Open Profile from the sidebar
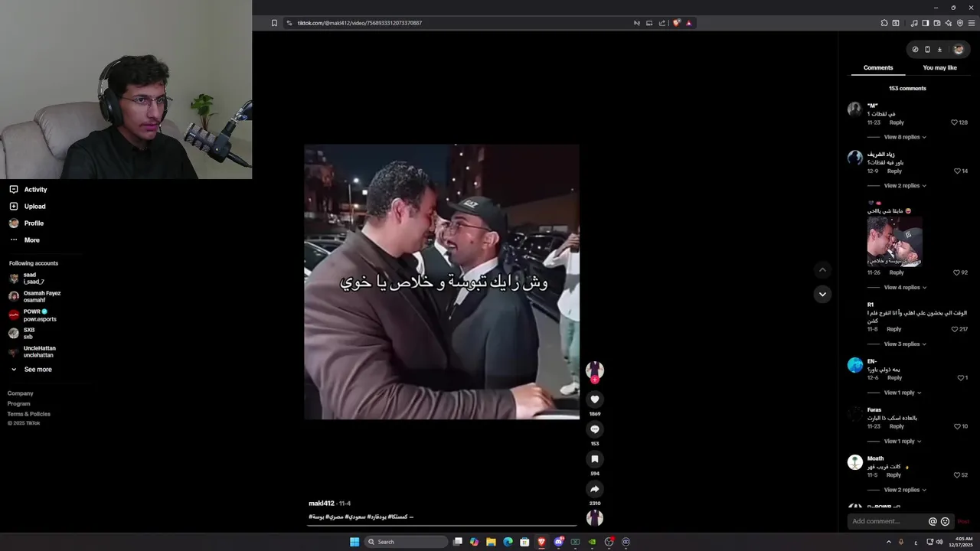The height and width of the screenshot is (551, 980). pos(27,223)
